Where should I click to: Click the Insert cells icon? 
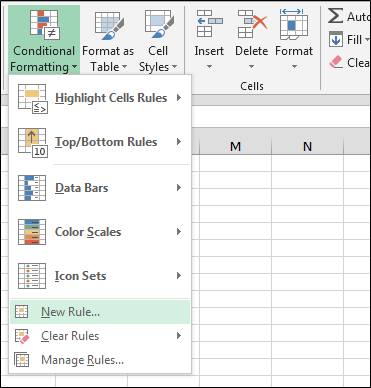tap(209, 23)
